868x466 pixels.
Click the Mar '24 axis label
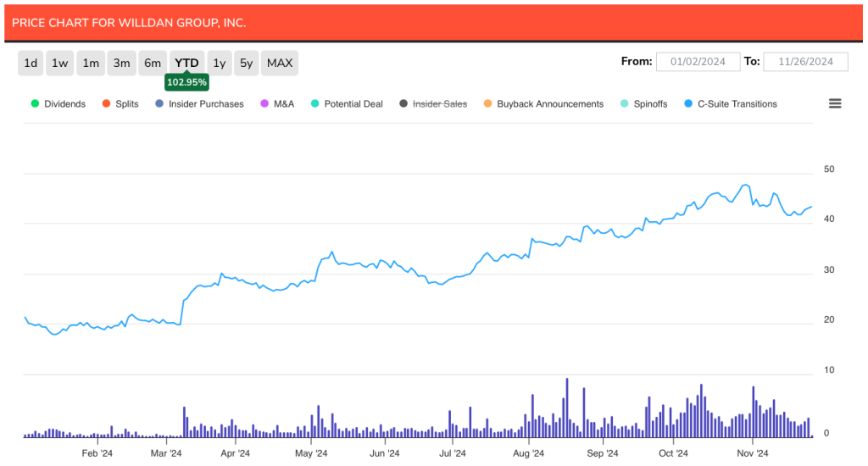coord(166,453)
